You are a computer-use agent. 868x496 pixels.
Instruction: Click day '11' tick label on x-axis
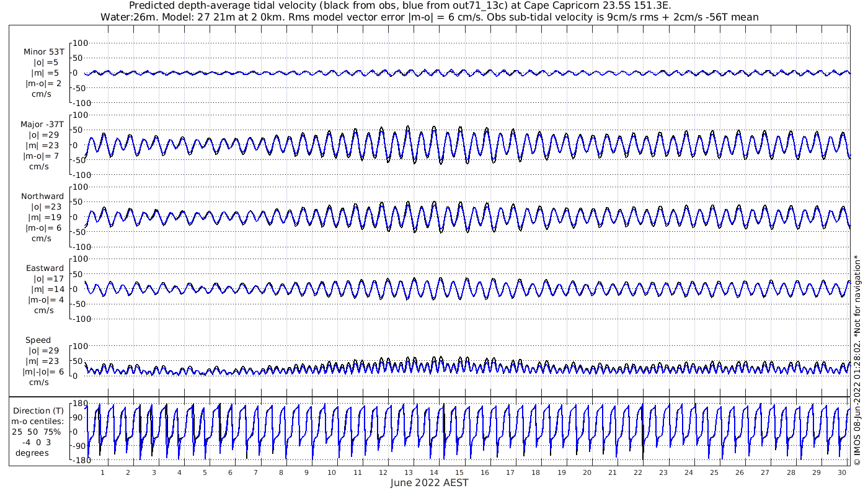tap(357, 472)
